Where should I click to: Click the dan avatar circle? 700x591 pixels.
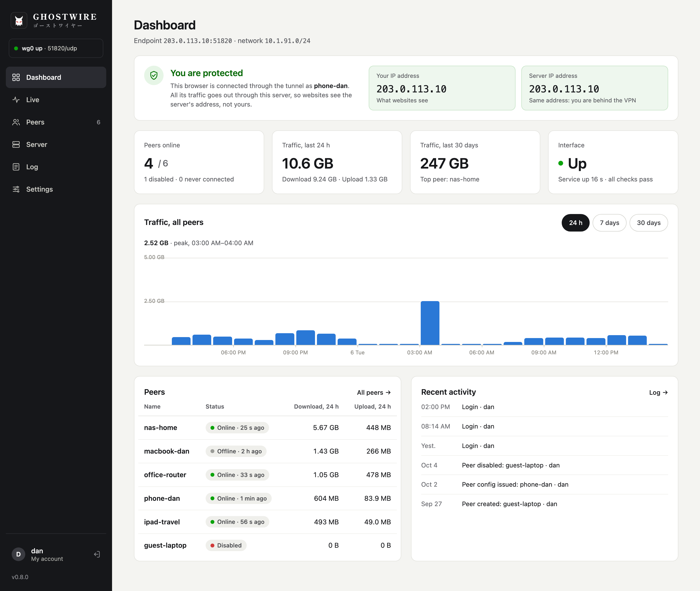click(x=18, y=554)
